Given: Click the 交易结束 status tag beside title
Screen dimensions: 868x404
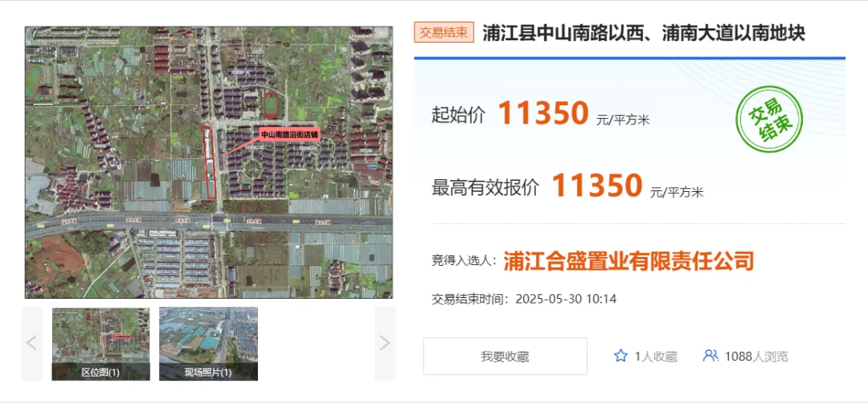Looking at the screenshot, I should pos(444,32).
